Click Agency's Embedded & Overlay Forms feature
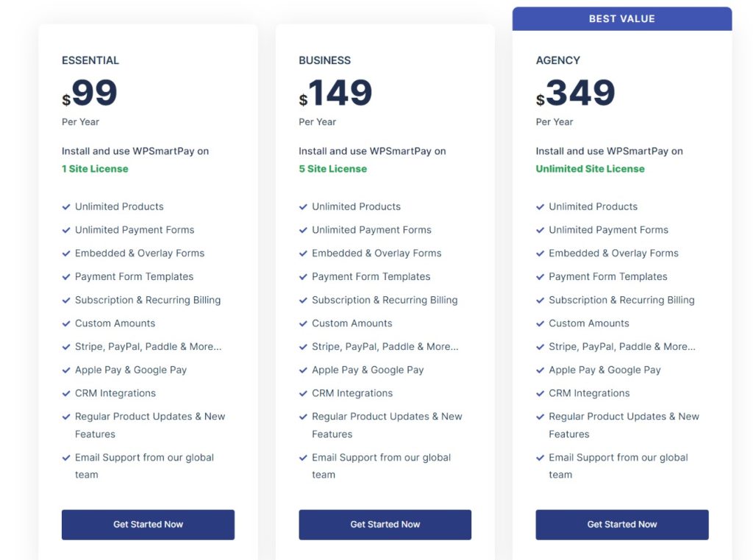 (x=613, y=253)
